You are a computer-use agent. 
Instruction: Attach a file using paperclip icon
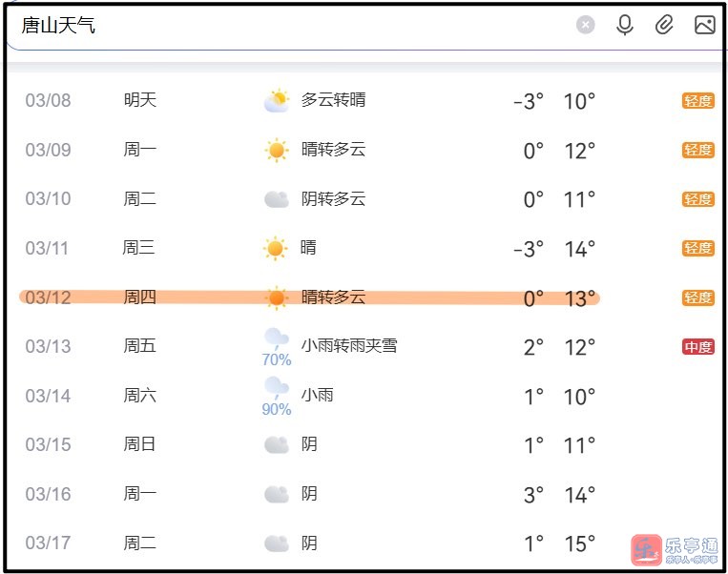[x=664, y=25]
